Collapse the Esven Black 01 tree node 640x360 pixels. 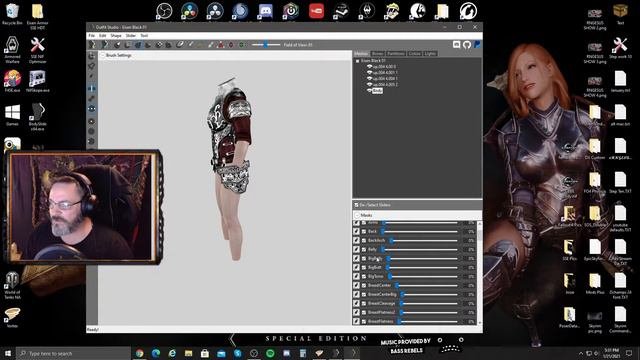(358, 61)
